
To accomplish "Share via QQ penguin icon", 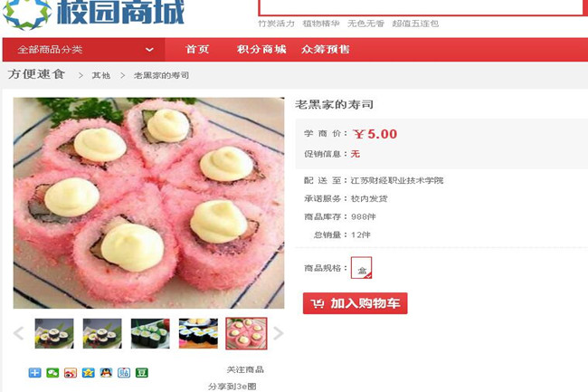I will pyautogui.click(x=106, y=372).
